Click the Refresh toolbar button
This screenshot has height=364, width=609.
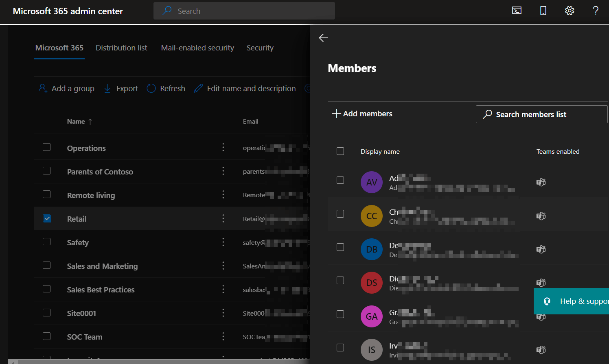(166, 88)
